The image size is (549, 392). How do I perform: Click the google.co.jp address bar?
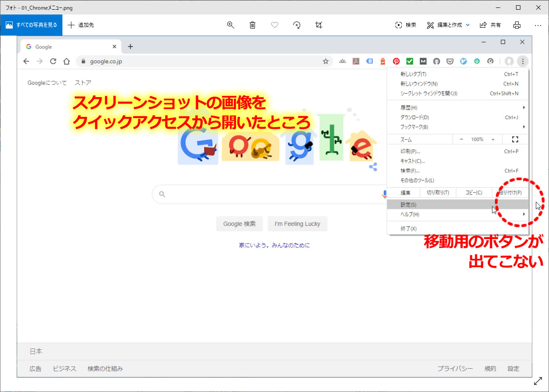204,62
